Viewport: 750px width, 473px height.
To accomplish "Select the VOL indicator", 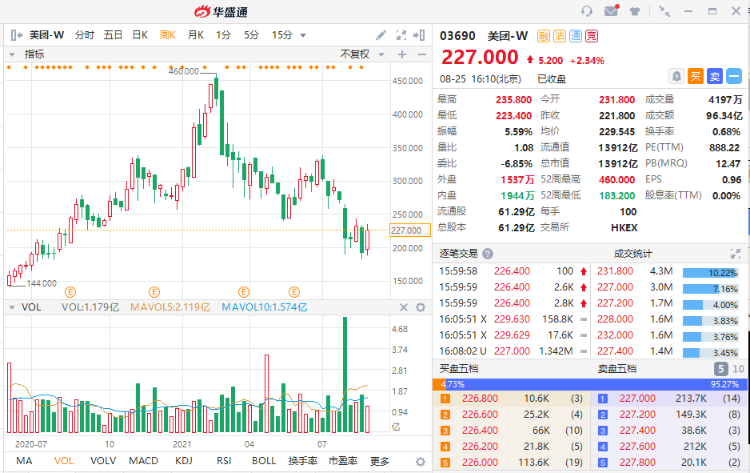I will click(x=64, y=461).
